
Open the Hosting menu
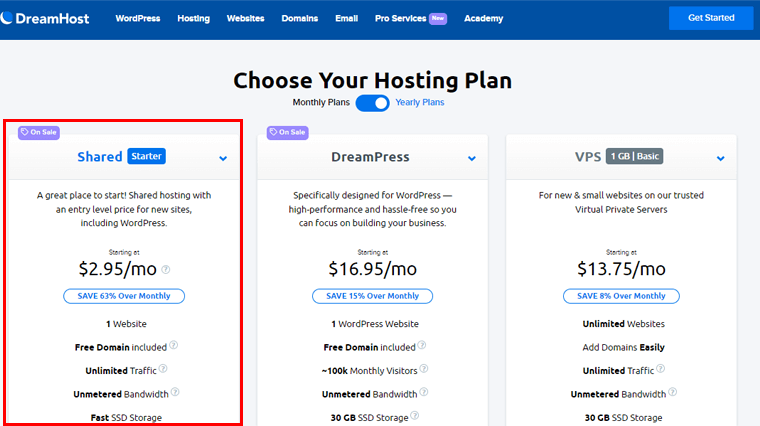click(x=193, y=18)
